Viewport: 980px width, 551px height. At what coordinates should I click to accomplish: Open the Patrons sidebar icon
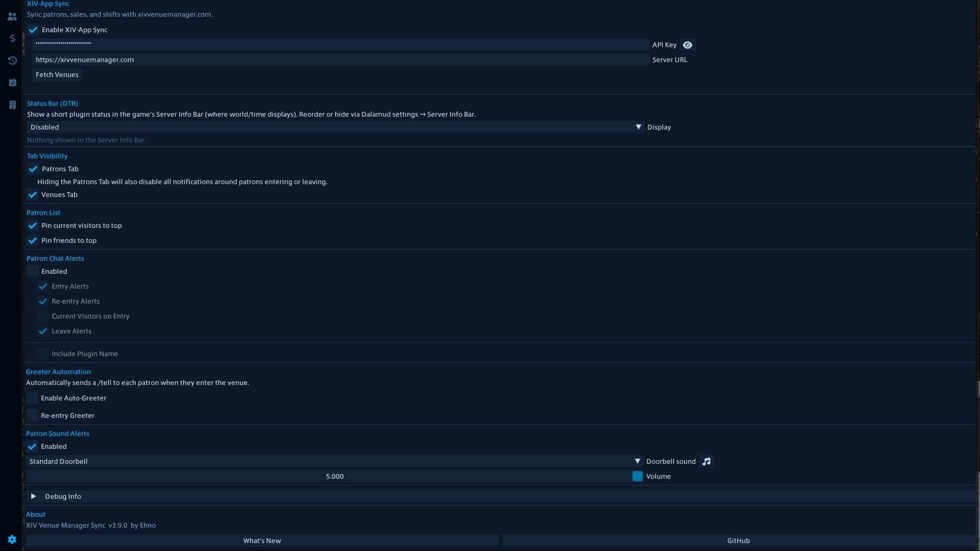[12, 16]
